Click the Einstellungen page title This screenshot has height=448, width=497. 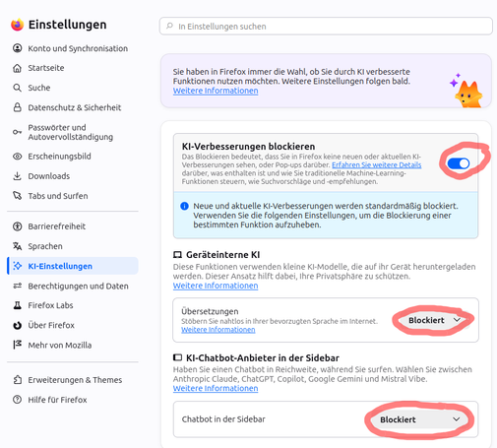click(68, 25)
